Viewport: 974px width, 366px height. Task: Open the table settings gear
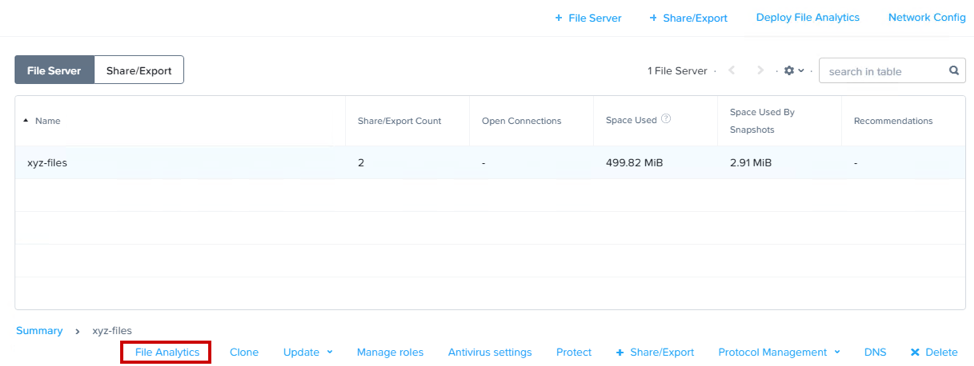tap(790, 71)
